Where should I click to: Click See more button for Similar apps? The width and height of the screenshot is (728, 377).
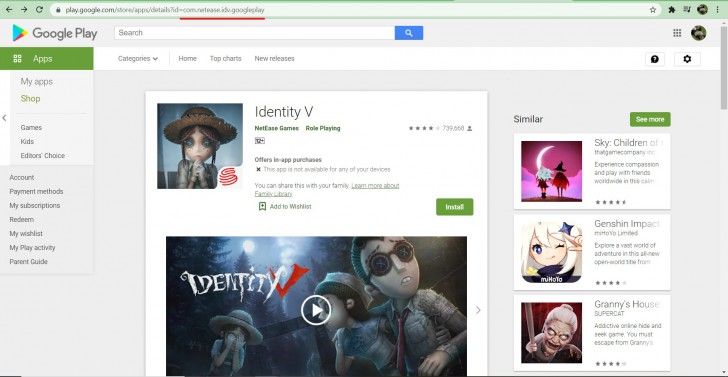(650, 119)
